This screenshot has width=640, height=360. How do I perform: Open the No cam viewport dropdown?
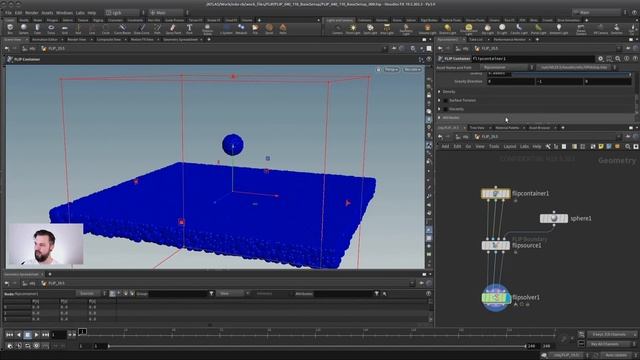click(412, 70)
